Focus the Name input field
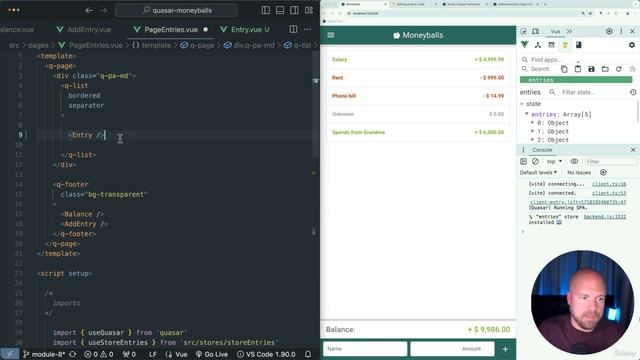Screen dimensions: 640x360 (x=365, y=349)
